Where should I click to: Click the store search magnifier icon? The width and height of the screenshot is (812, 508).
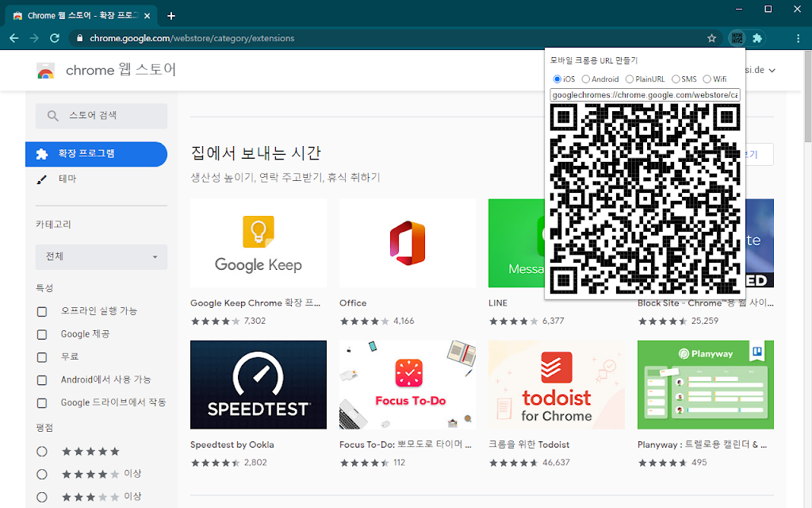pos(52,116)
